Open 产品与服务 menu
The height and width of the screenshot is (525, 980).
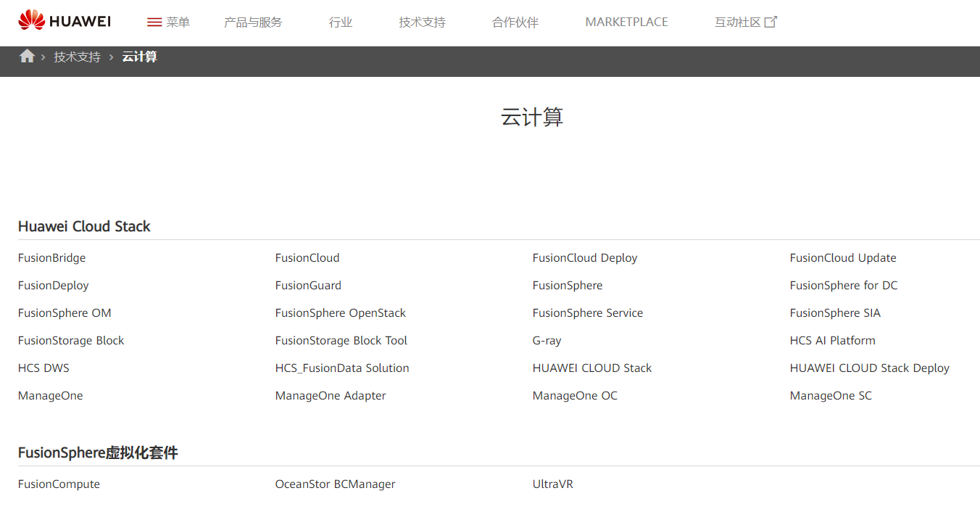253,22
